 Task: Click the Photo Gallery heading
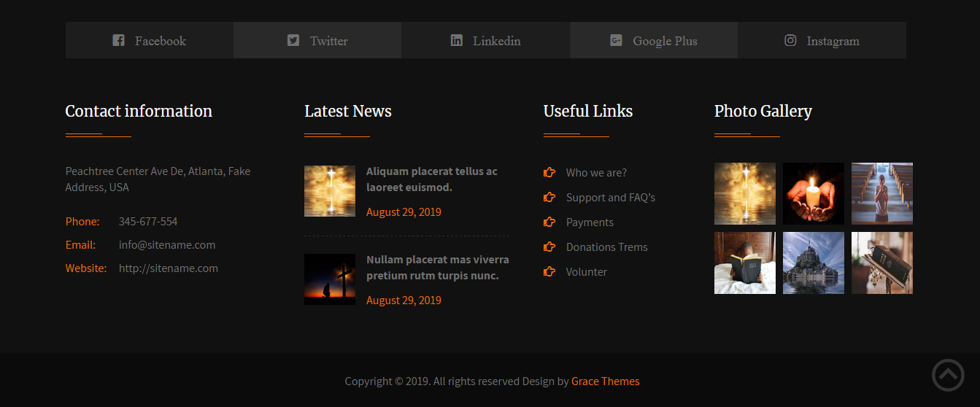click(x=763, y=111)
